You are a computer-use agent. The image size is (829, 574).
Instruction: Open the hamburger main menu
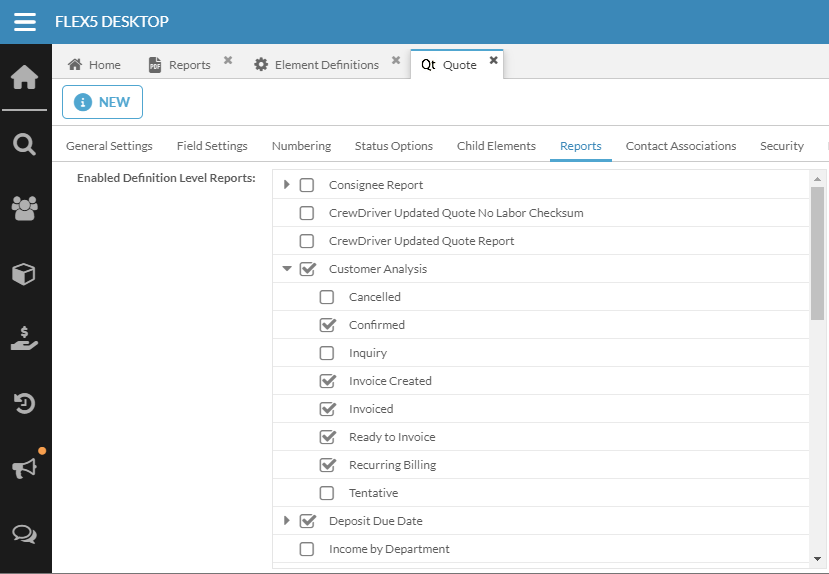pyautogui.click(x=25, y=22)
